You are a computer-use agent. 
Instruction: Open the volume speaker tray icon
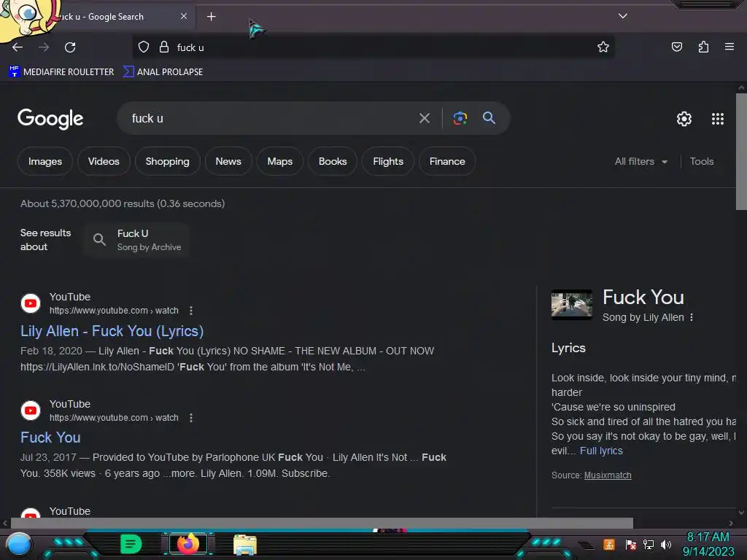[666, 544]
